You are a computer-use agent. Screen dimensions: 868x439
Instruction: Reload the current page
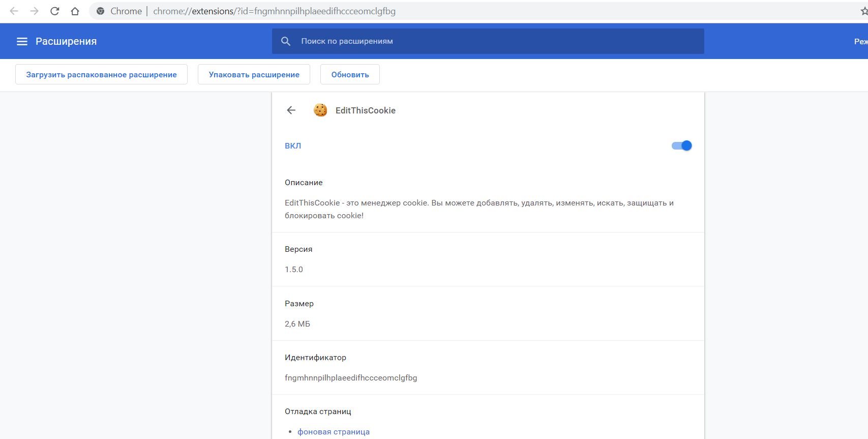[55, 11]
